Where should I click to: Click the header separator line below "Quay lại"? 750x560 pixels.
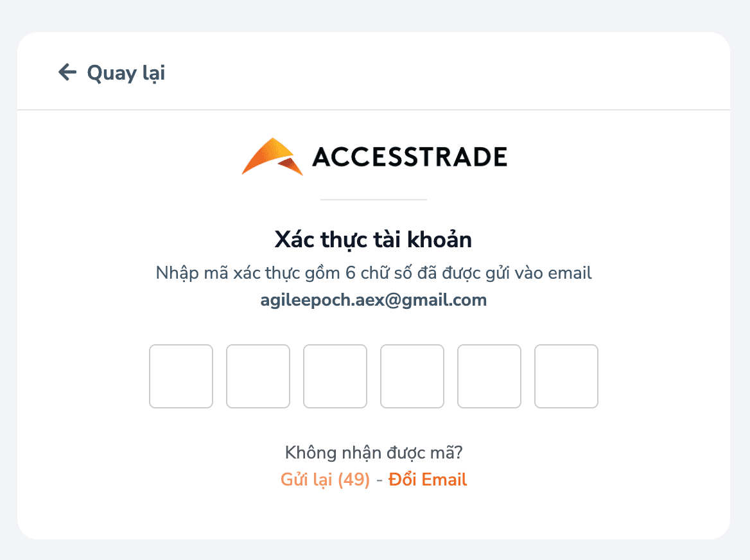[374, 110]
